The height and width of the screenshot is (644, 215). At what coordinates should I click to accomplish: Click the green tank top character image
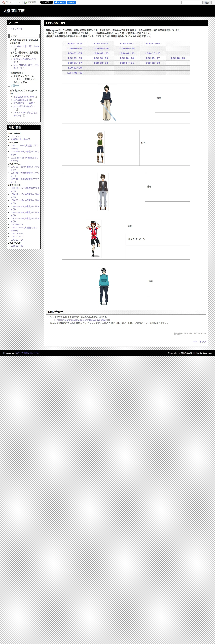pos(100,147)
